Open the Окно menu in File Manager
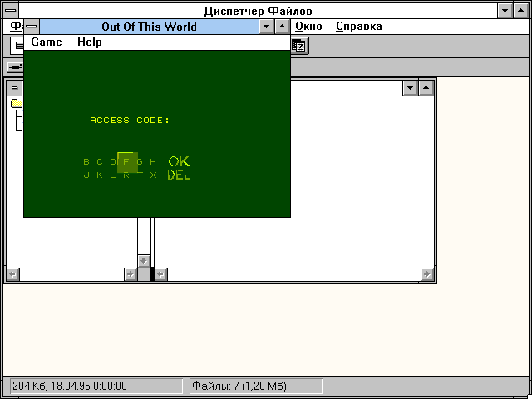This screenshot has height=399, width=532. 308,27
